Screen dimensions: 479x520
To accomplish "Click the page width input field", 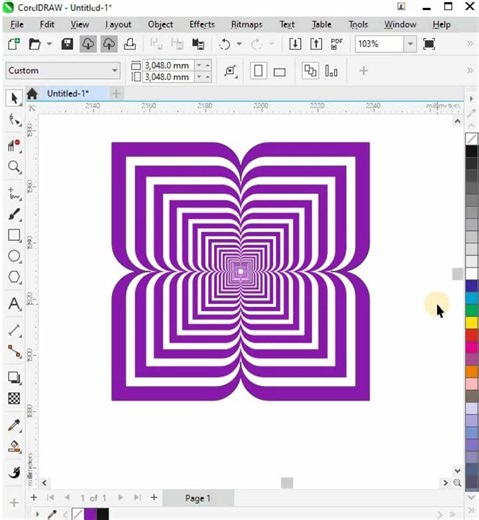I will point(168,65).
